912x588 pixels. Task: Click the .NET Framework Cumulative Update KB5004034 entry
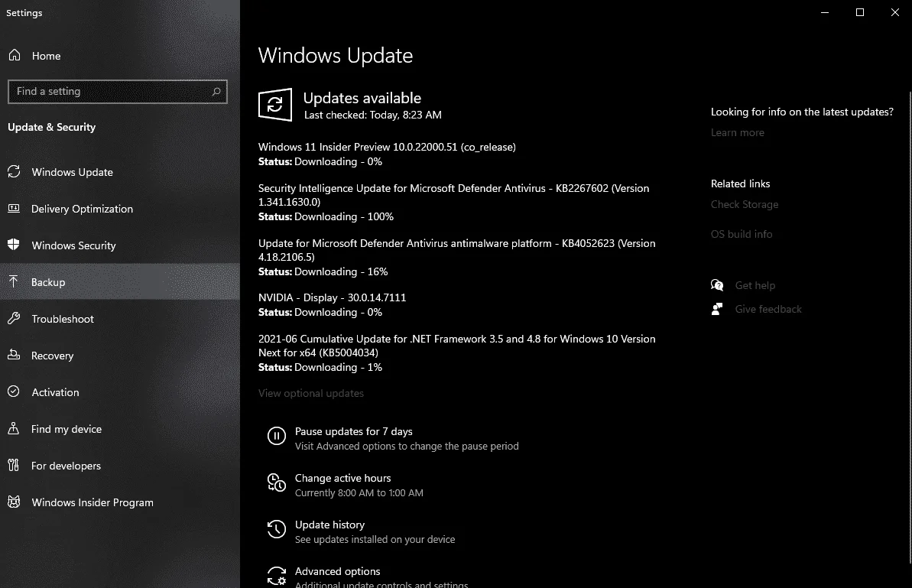(x=456, y=346)
